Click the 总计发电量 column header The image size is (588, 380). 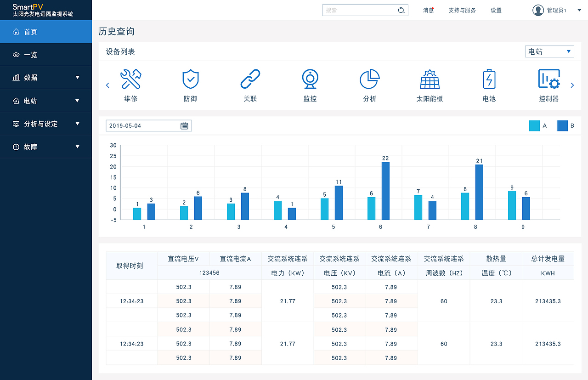[x=548, y=259]
